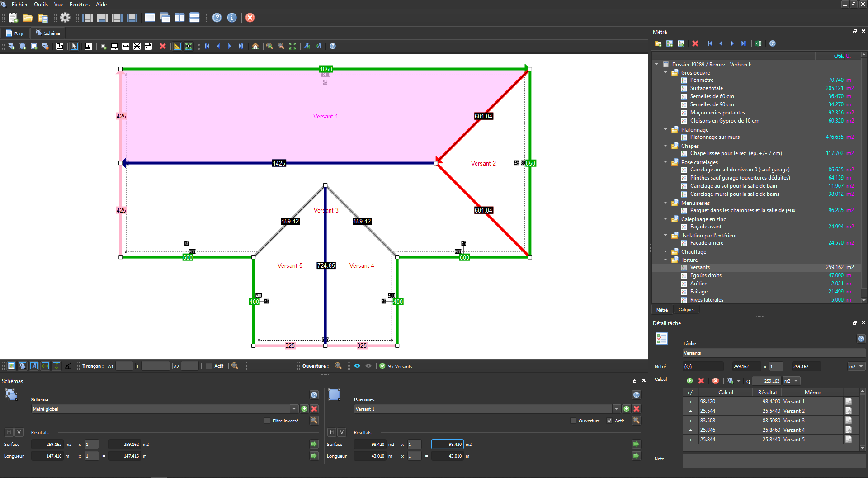Clear all calculations with red circle icon
Image resolution: width=868 pixels, height=478 pixels.
coord(716,381)
